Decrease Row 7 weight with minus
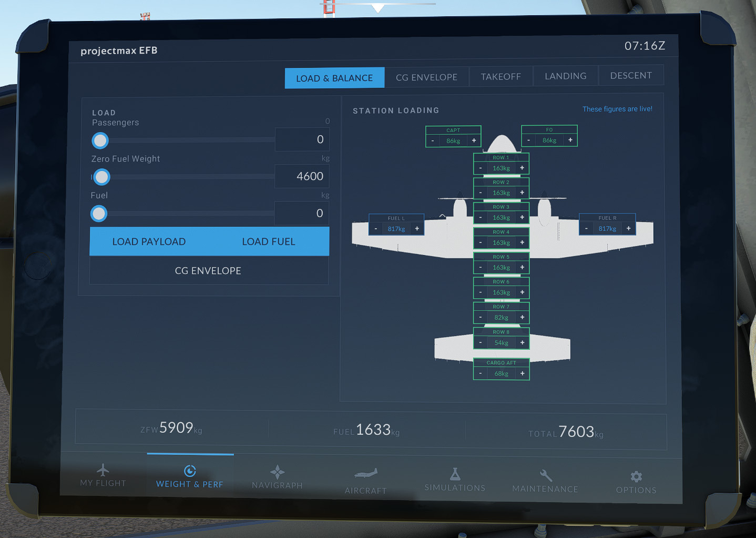This screenshot has width=756, height=538. [481, 317]
